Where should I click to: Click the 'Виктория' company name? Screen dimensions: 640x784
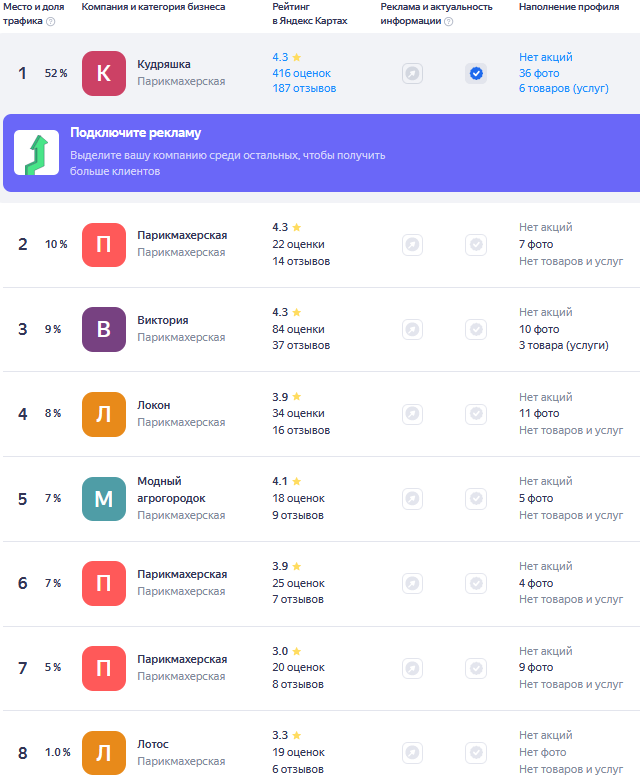coord(163,320)
